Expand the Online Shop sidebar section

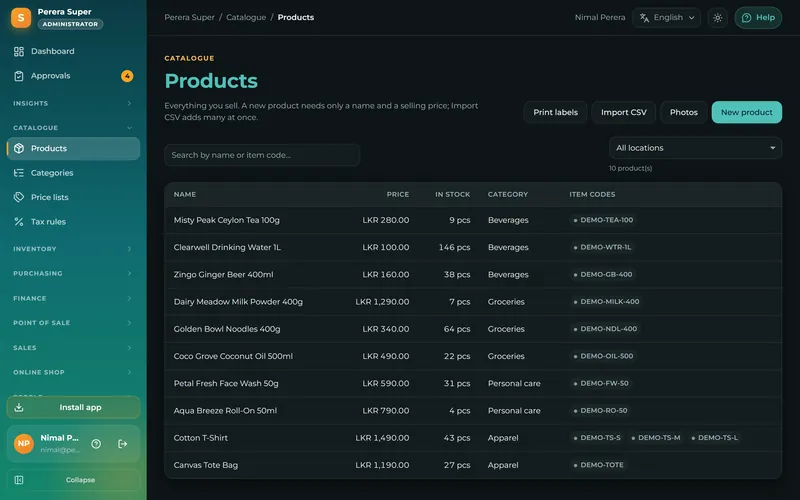click(x=73, y=372)
